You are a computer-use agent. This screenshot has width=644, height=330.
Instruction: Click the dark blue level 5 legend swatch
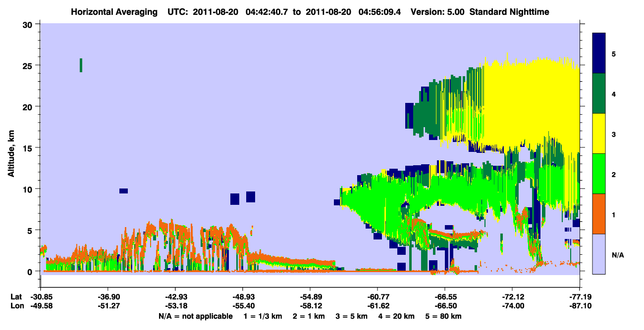pyautogui.click(x=599, y=53)
